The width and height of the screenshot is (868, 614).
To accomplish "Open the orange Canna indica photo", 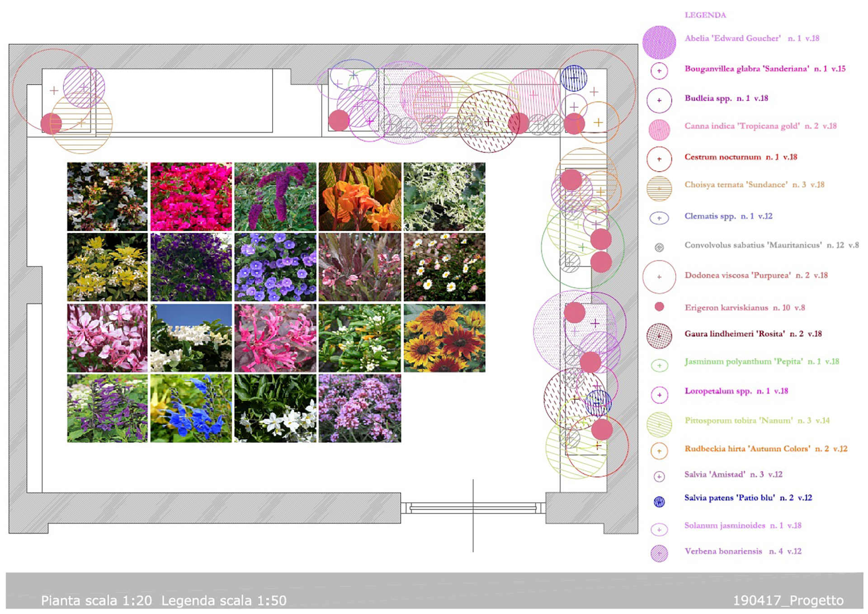I will (x=360, y=197).
